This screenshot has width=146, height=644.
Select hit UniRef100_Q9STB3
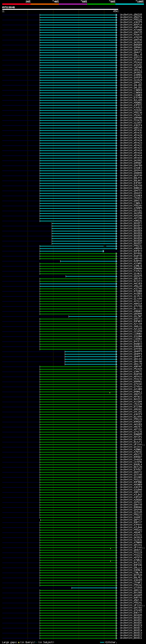point(131,608)
